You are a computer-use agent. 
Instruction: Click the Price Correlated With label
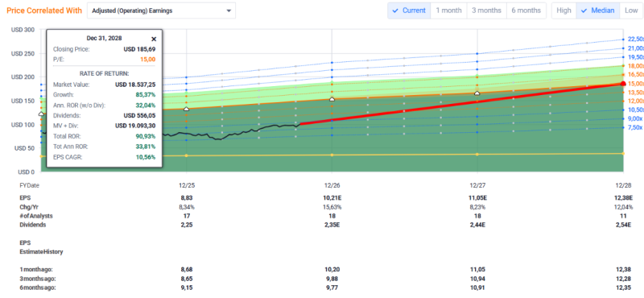[44, 10]
